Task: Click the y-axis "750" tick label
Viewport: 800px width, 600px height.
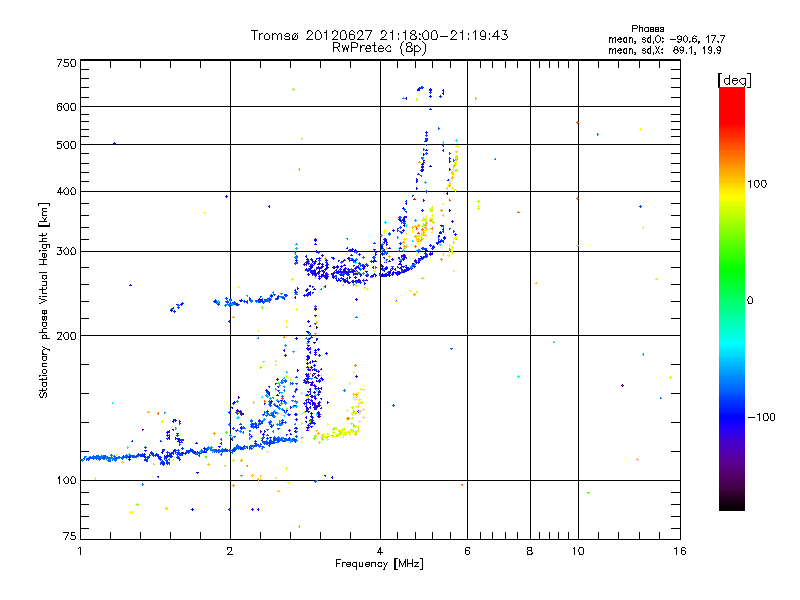Action: click(66, 63)
